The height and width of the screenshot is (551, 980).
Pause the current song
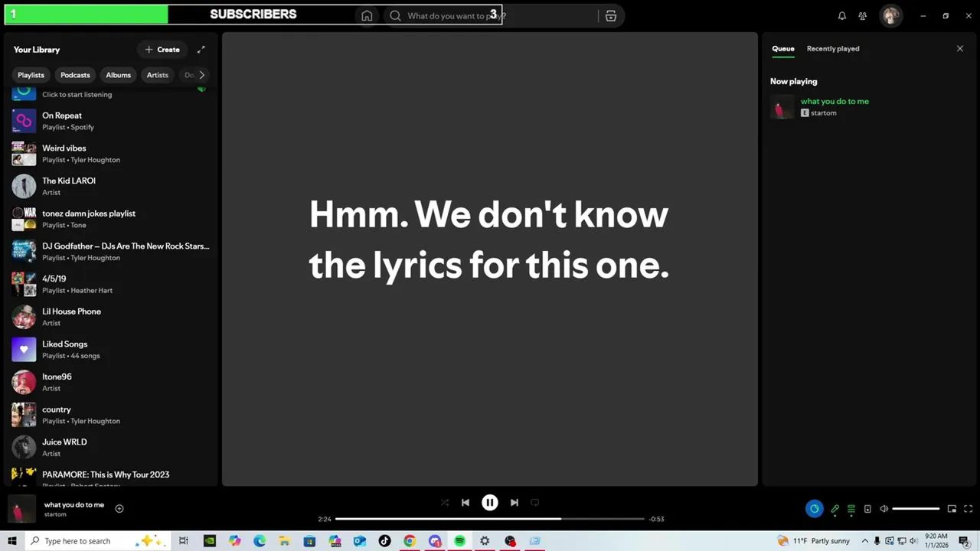(490, 503)
